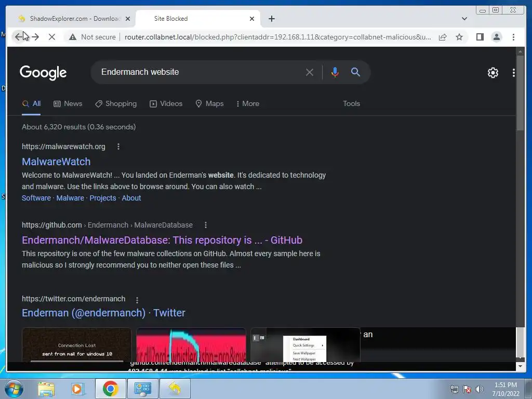Open the search Tools options
Screen dimensions: 532x399
click(x=351, y=104)
